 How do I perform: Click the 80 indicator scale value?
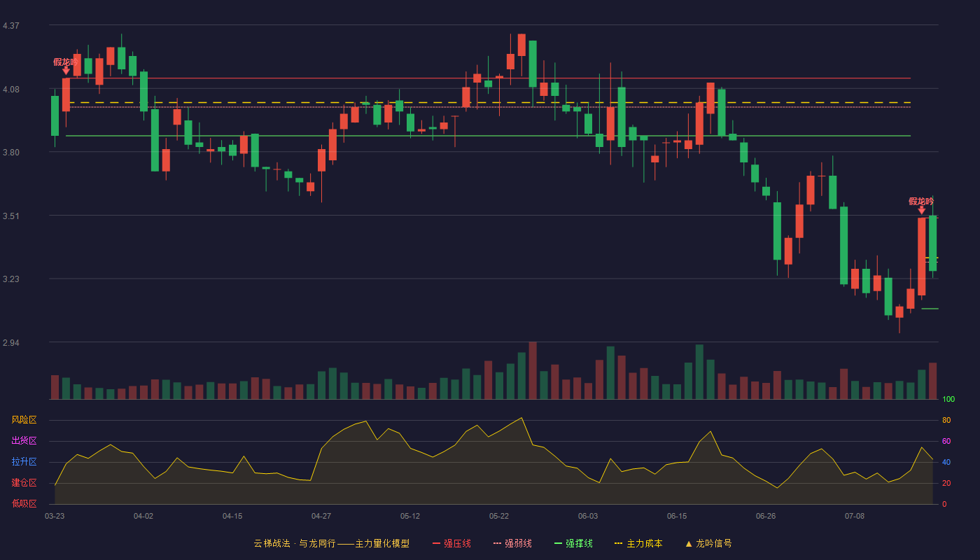pyautogui.click(x=946, y=420)
